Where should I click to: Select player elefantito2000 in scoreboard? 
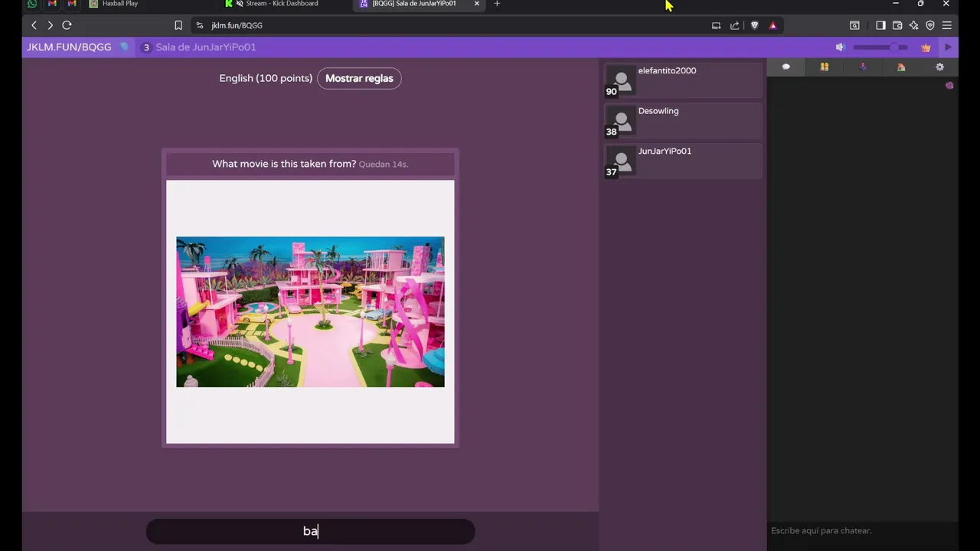pos(683,80)
